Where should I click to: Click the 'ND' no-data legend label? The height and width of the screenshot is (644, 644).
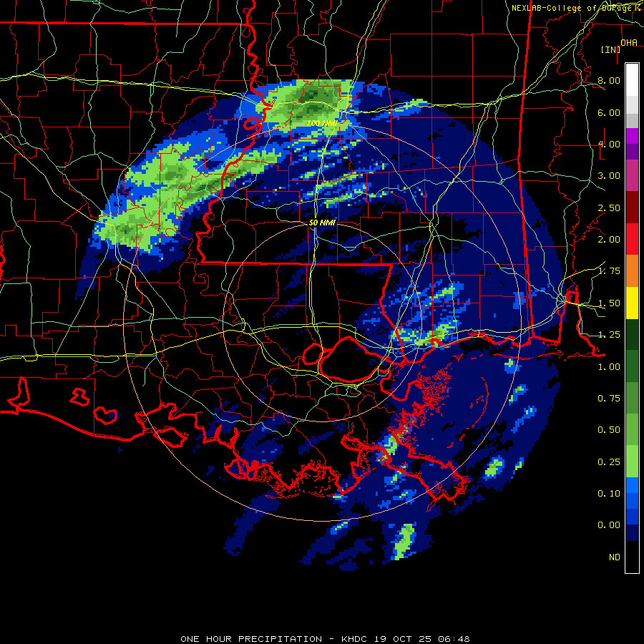pos(615,557)
